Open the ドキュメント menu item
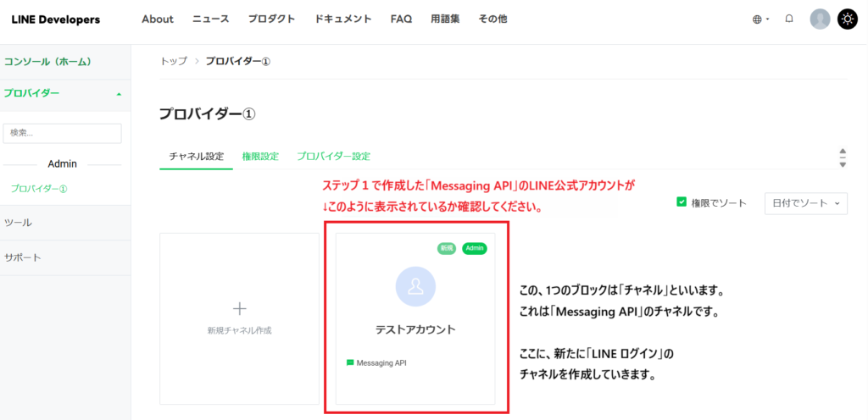 [342, 19]
